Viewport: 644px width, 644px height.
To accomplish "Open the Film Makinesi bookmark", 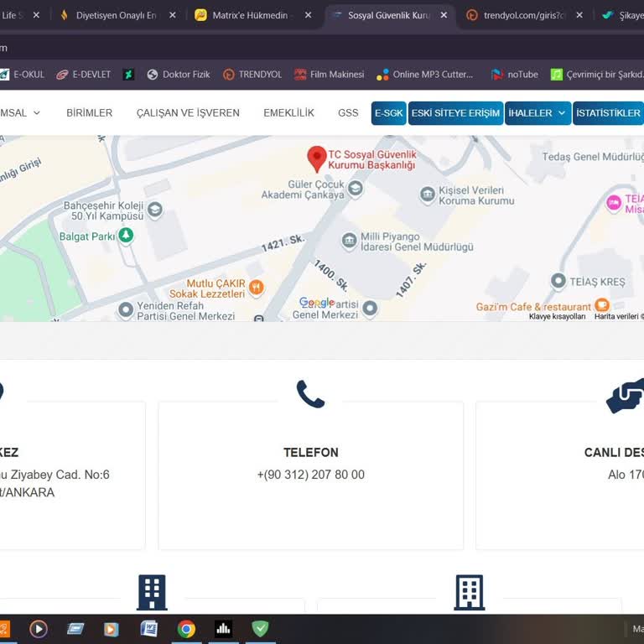I will tap(329, 75).
